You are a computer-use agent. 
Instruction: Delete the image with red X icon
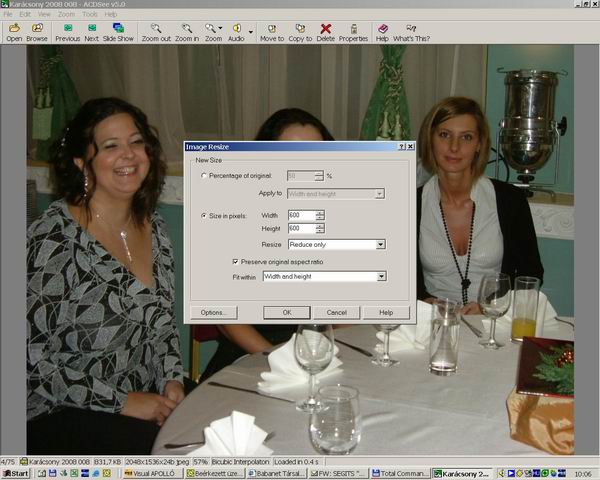click(326, 32)
